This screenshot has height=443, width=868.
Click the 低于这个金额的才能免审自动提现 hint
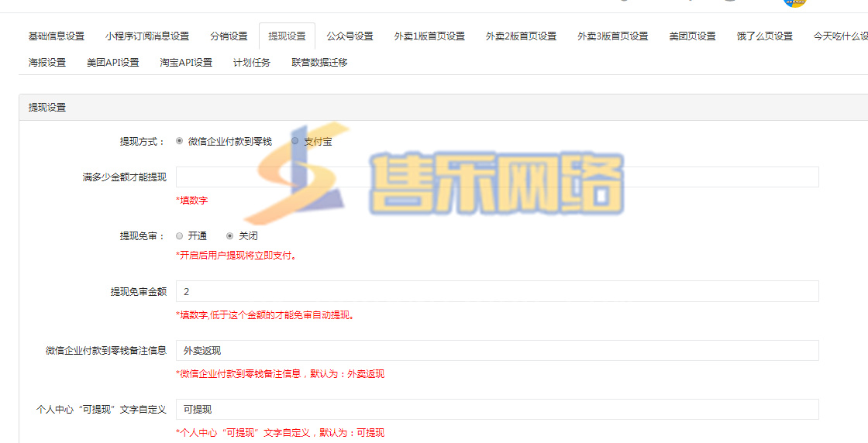[265, 315]
